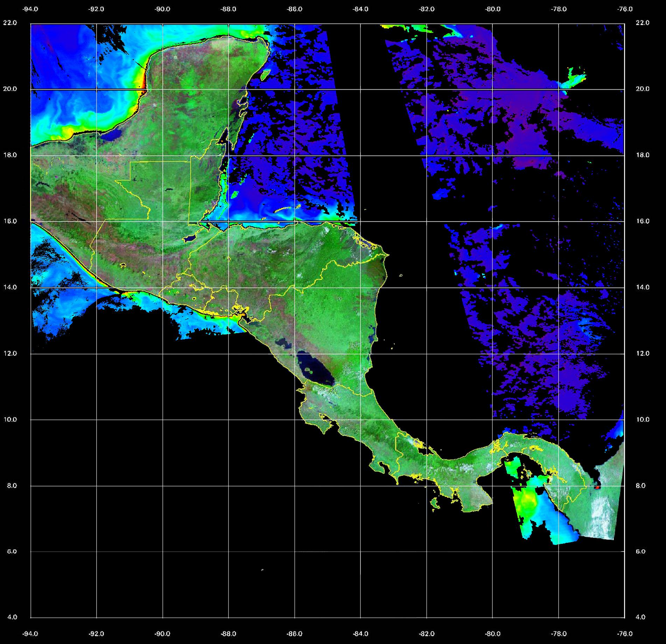The height and width of the screenshot is (644, 666).
Task: Click the -94.0 label on the top axis
Action: (x=30, y=9)
